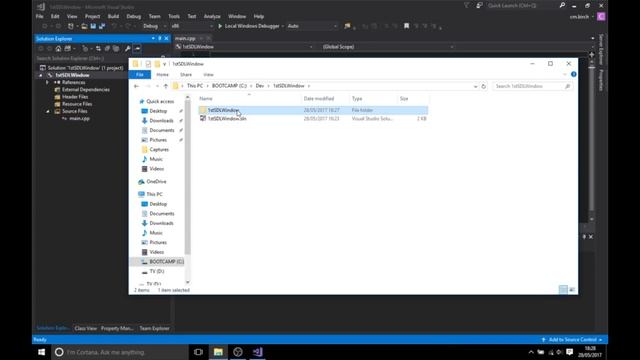
Task: Click the bookmark icon in Visual Studio toolbar
Action: point(407,26)
